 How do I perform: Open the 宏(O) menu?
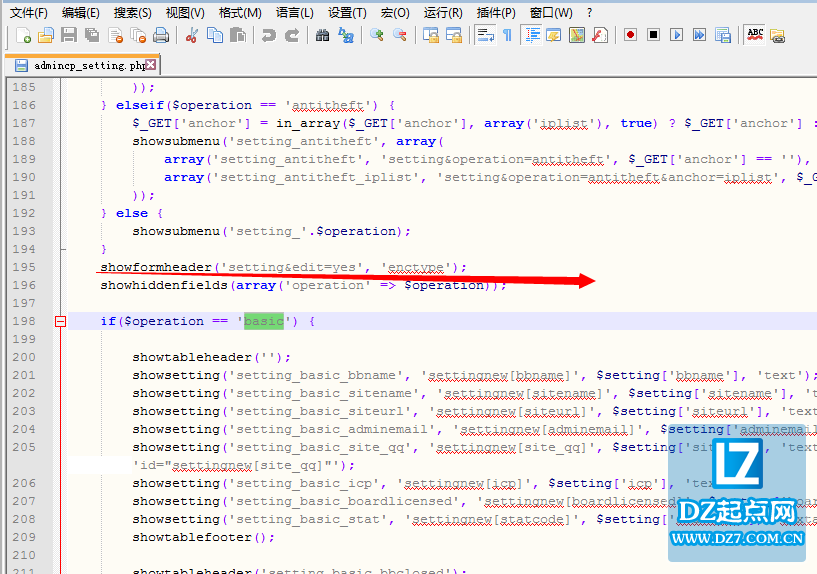(394, 13)
